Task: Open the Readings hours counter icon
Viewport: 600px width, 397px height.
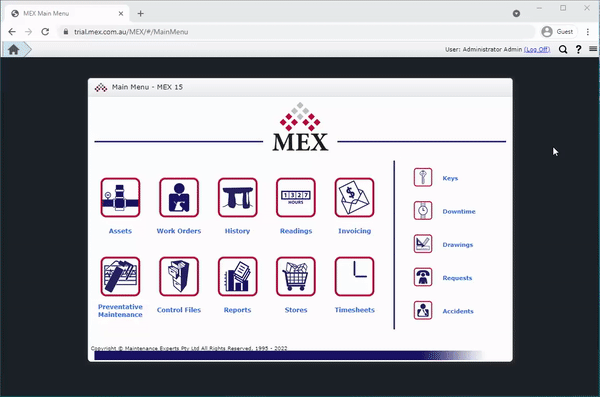Action: pos(296,198)
